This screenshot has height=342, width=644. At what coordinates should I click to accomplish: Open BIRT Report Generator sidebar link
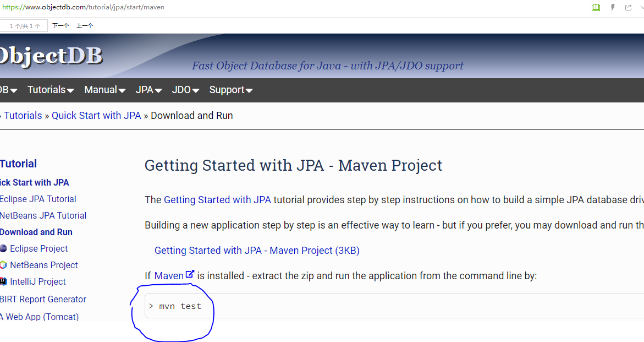43,299
